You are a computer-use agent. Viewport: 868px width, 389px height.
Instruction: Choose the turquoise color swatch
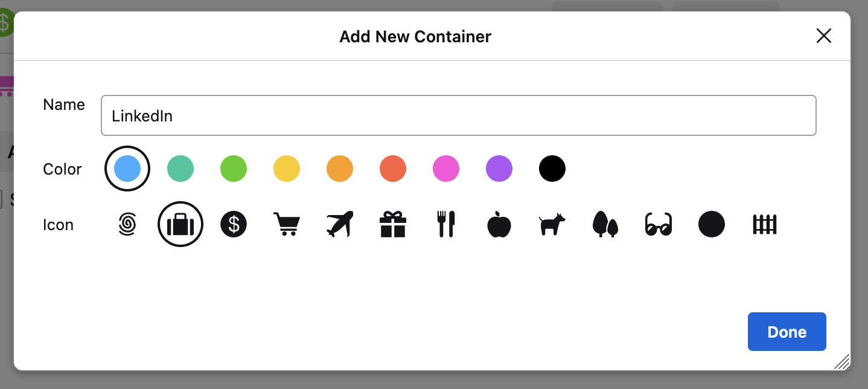click(180, 169)
